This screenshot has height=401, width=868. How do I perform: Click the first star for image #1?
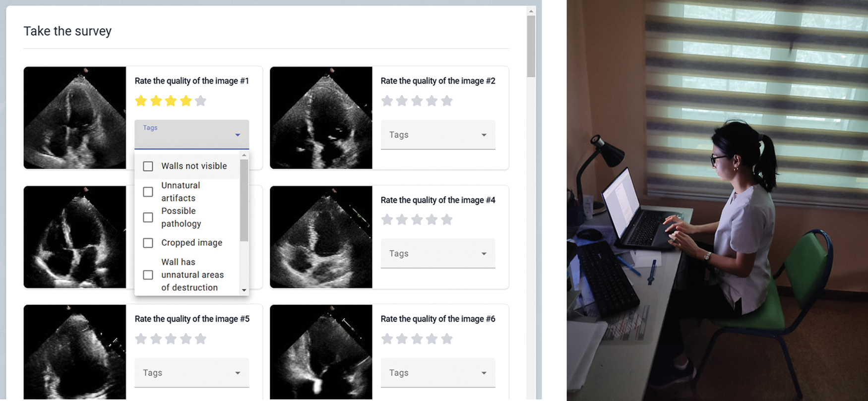[x=141, y=101]
